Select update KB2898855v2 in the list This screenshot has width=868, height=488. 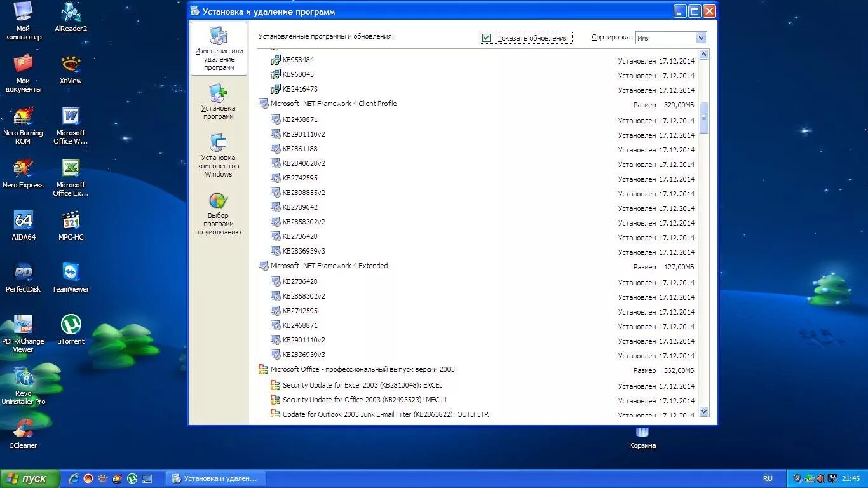point(304,193)
